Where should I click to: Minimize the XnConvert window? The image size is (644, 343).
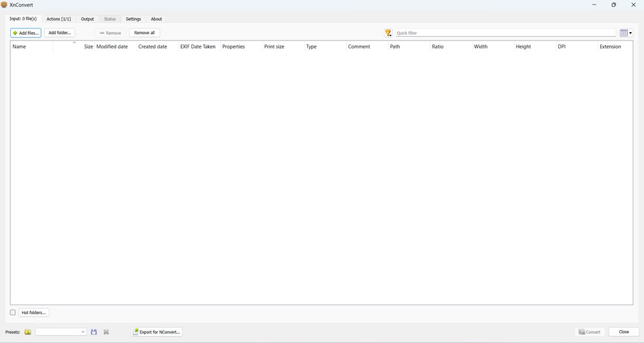tap(594, 5)
